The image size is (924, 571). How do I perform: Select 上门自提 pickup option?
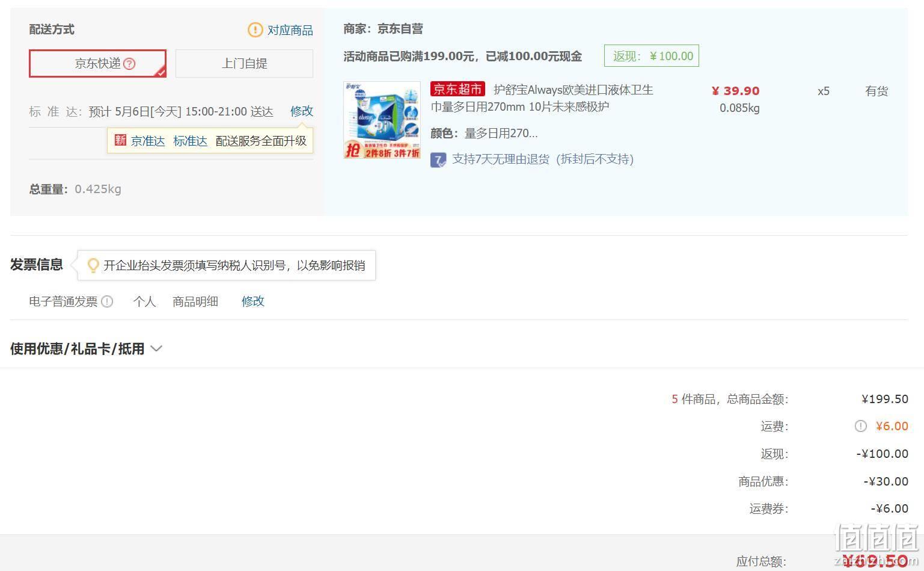click(244, 63)
